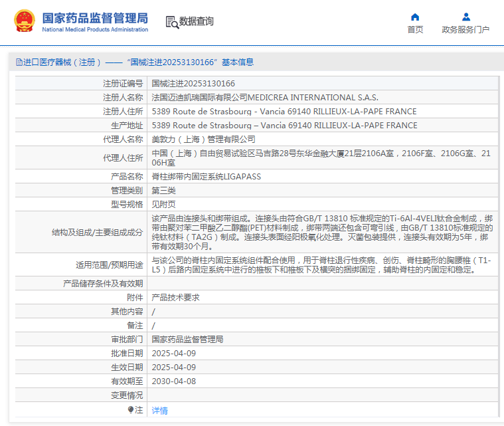Click the government service portal person icon

(x=465, y=17)
